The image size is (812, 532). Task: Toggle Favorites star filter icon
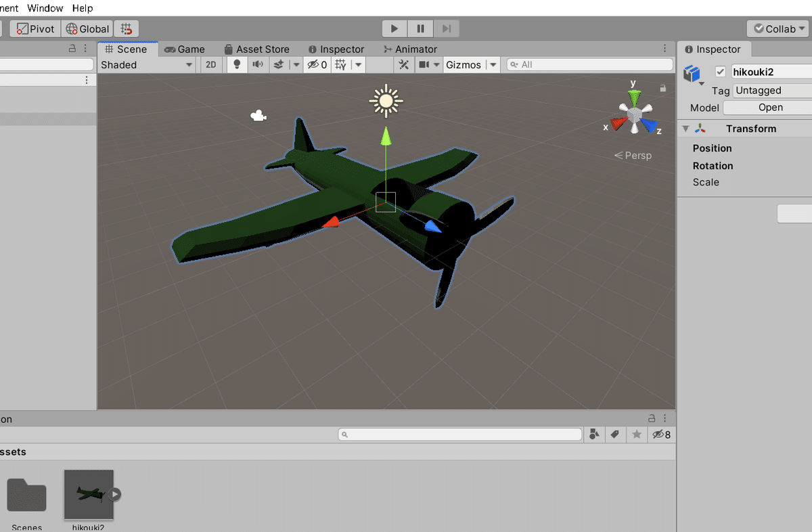[636, 435]
